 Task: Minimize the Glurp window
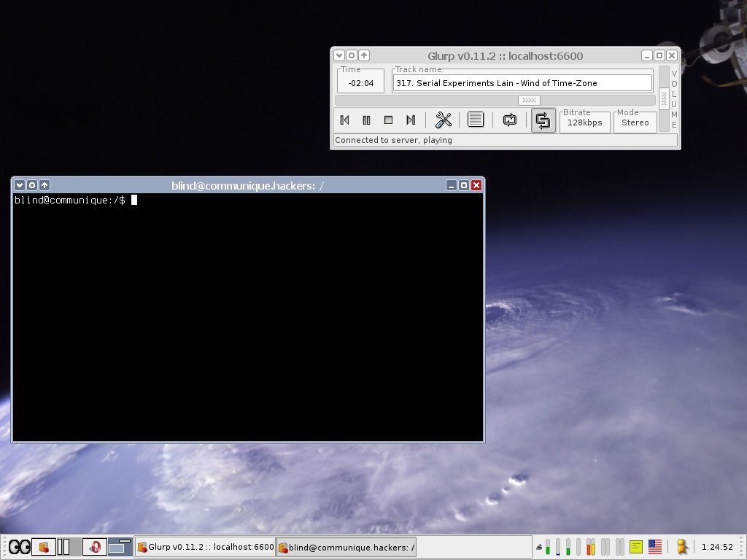point(647,55)
